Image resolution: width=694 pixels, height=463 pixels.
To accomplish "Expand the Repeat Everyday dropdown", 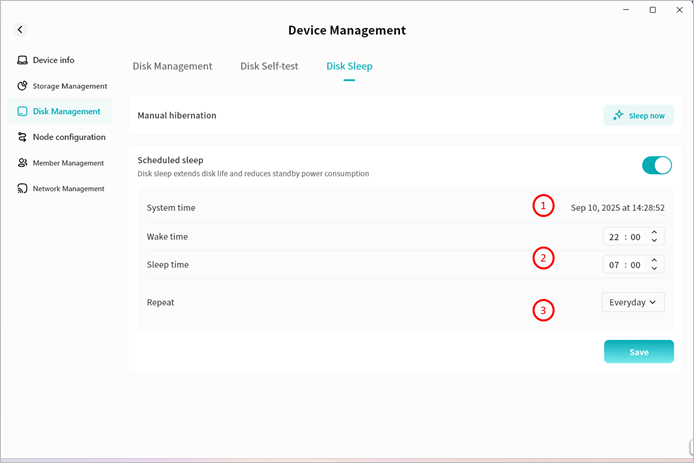I will click(633, 302).
